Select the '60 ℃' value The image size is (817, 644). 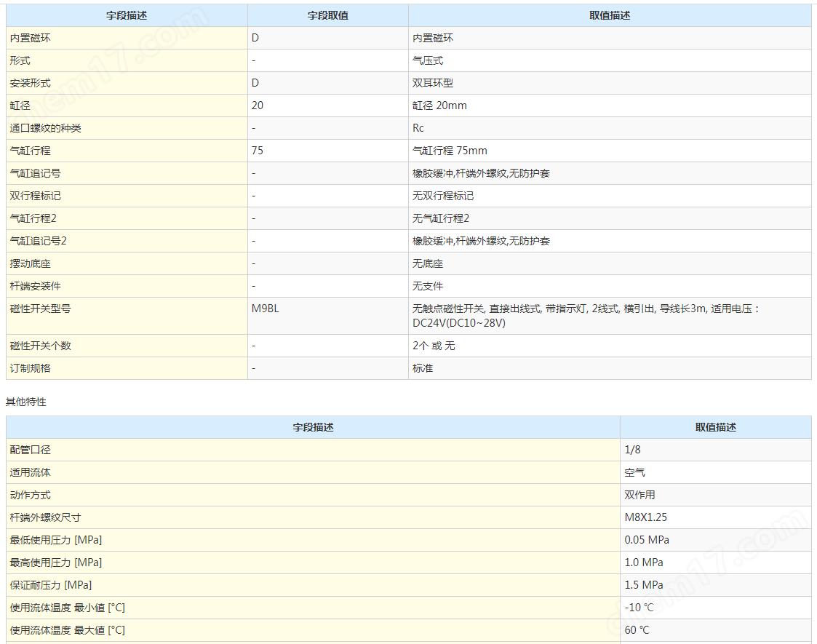[637, 630]
